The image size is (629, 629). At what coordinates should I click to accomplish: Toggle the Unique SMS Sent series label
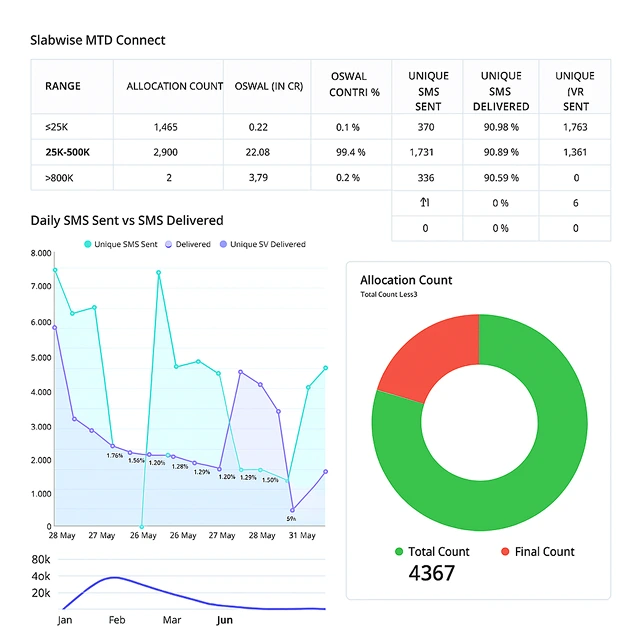pyautogui.click(x=125, y=244)
